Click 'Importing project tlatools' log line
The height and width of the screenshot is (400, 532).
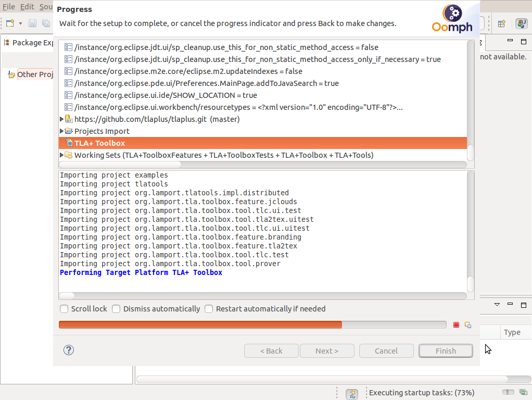point(114,184)
